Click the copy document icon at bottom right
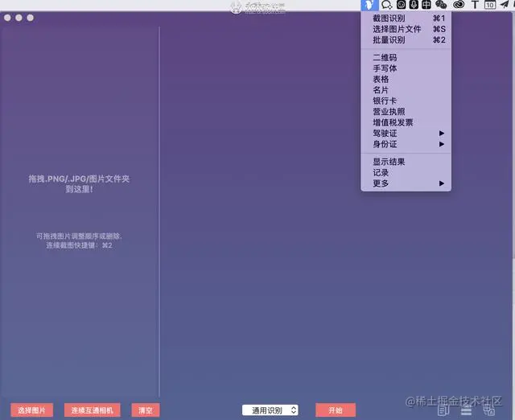The width and height of the screenshot is (515, 420). click(x=443, y=410)
